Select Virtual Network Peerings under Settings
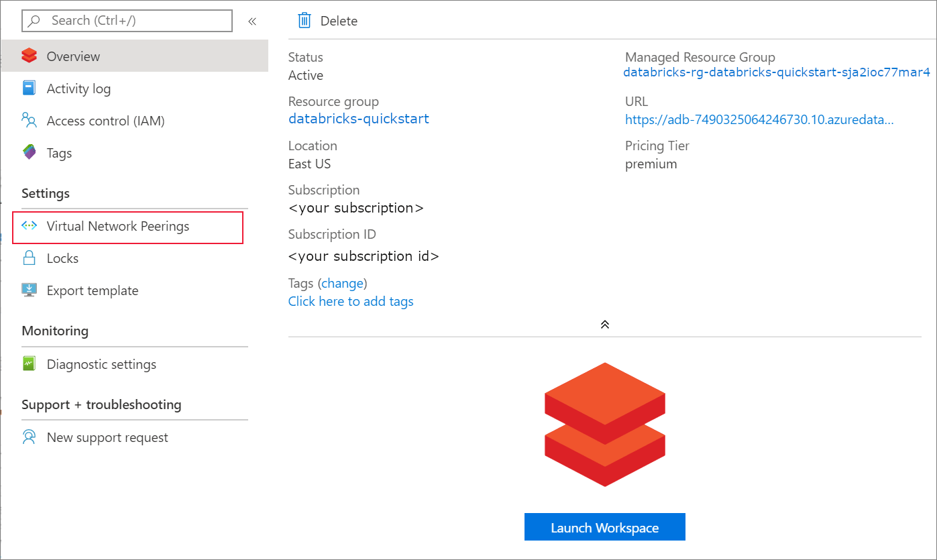937x560 pixels. click(119, 227)
